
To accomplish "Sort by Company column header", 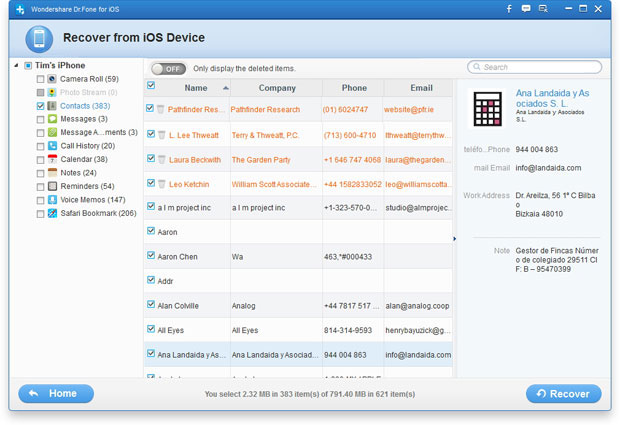I will point(277,88).
